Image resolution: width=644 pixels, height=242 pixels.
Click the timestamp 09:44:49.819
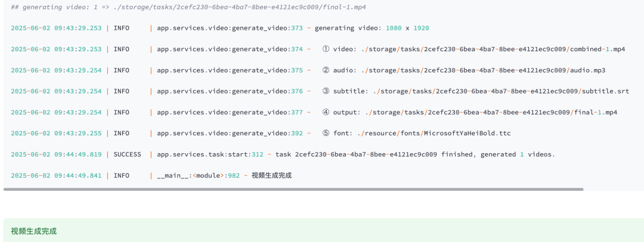tap(78, 154)
